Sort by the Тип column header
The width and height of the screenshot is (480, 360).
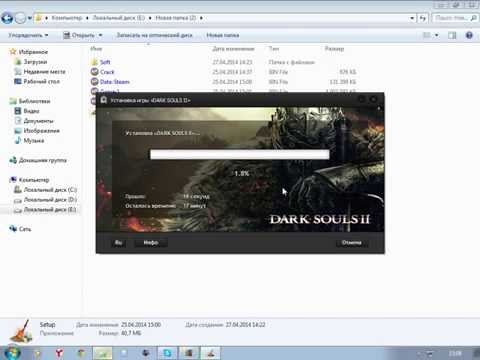[274, 49]
